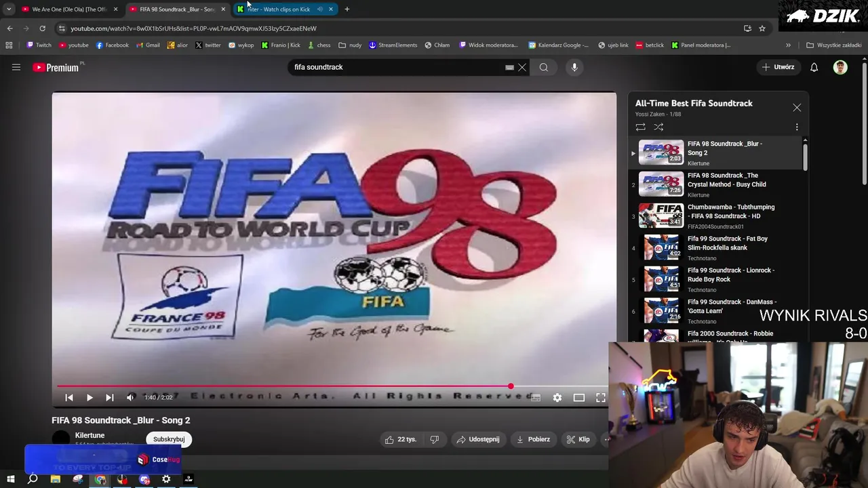Screen dimensions: 868x488
Task: Open the YouTube hamburger guide menu
Action: [x=16, y=67]
